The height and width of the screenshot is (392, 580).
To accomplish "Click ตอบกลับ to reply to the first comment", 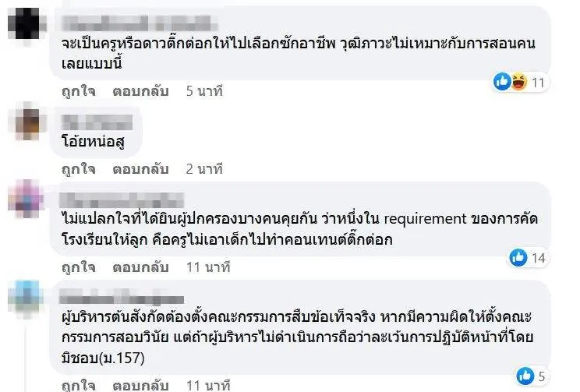I will click(x=140, y=91).
